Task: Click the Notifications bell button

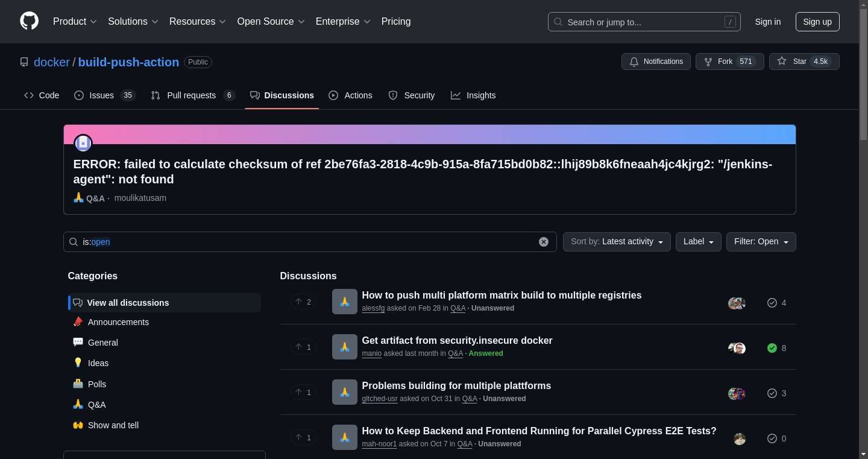Action: (x=656, y=62)
